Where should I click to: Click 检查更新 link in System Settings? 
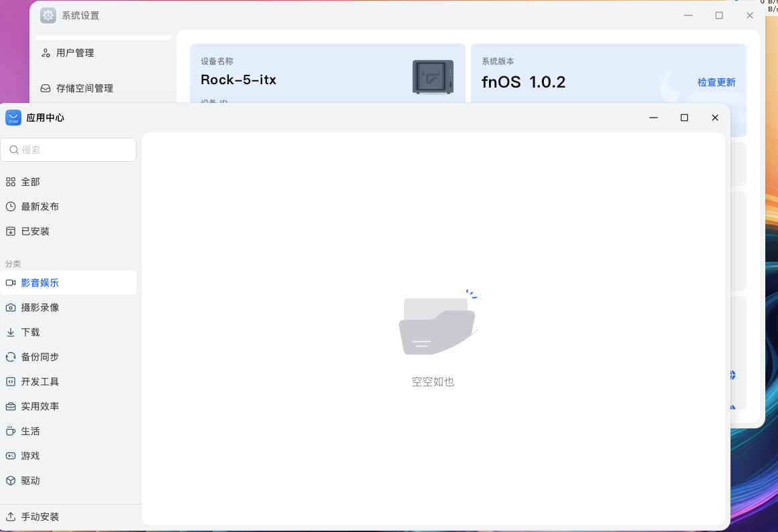click(x=716, y=82)
